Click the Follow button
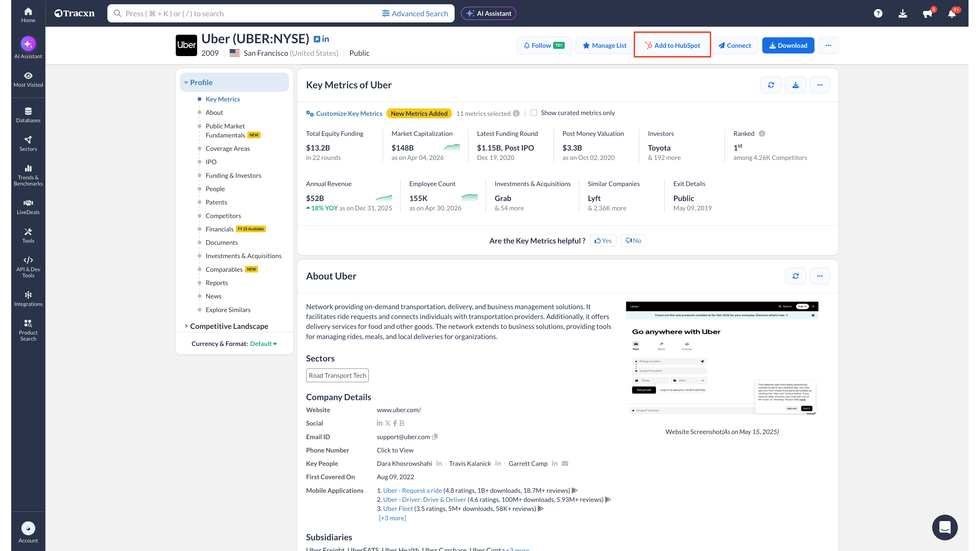Screen dimensions: 980x551 [544, 45]
